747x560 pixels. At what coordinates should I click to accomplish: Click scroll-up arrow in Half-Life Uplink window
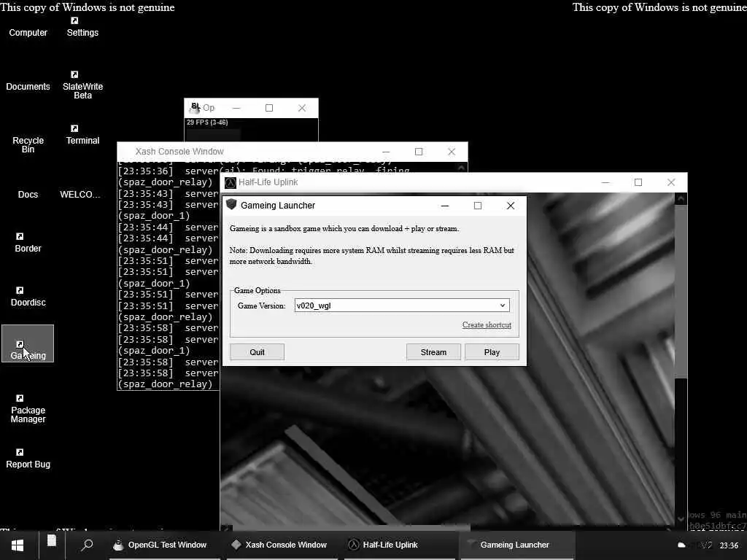[681, 198]
